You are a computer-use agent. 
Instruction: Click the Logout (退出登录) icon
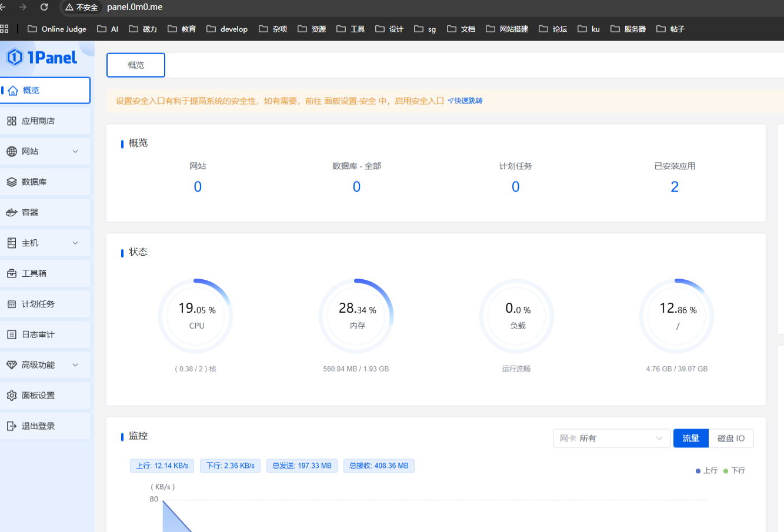(12, 426)
